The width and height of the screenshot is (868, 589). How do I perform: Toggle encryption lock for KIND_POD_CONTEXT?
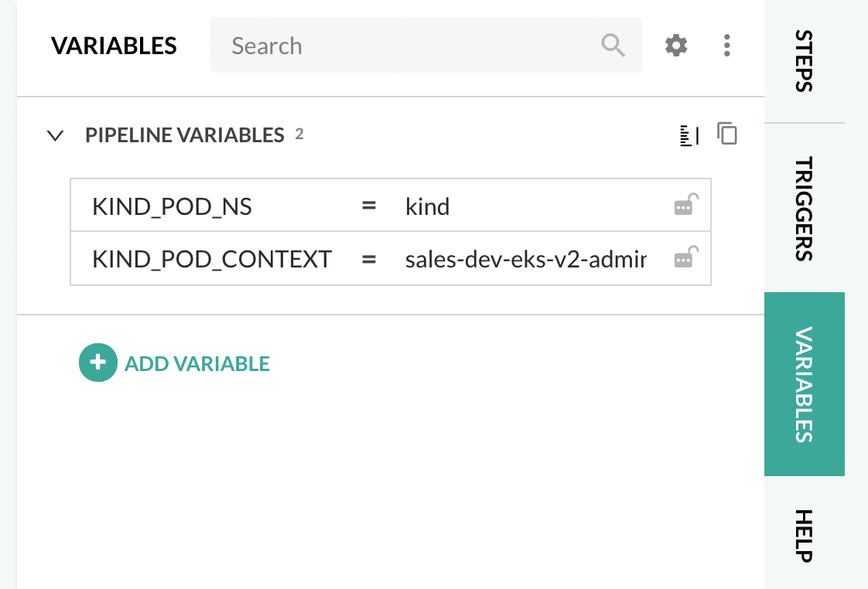(686, 258)
